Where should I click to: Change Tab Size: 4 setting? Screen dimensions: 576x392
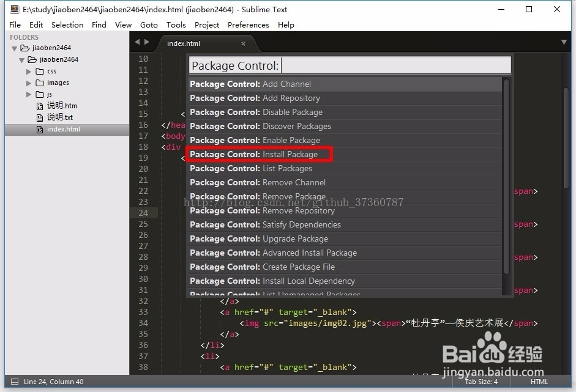[481, 382]
